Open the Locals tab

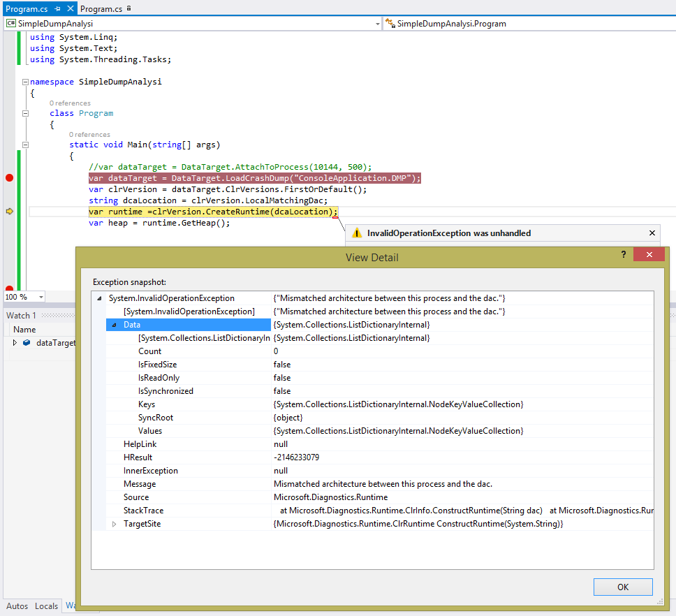tap(46, 606)
